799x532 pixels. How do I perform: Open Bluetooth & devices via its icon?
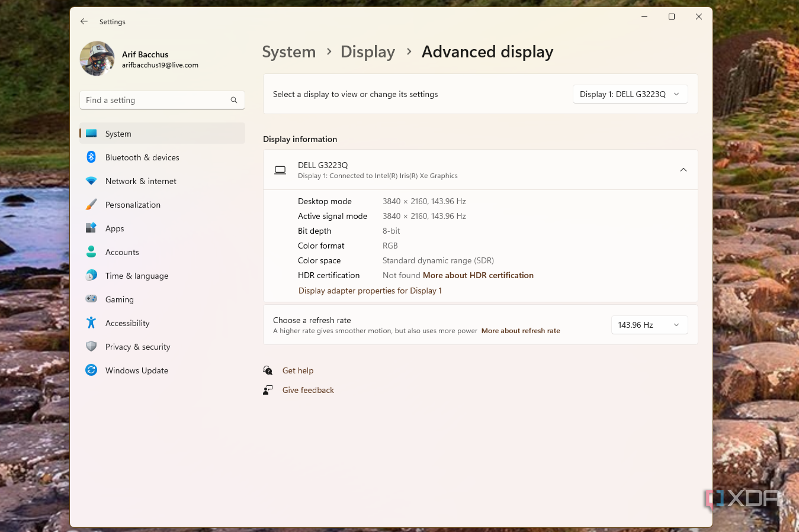pos(91,157)
